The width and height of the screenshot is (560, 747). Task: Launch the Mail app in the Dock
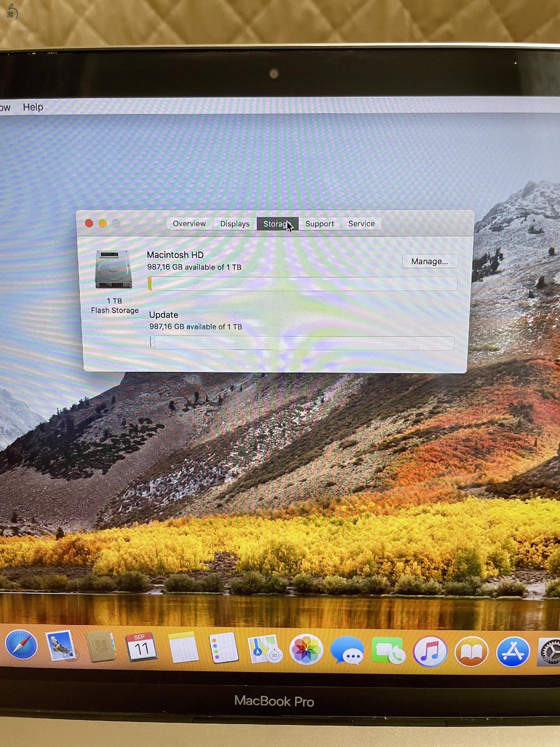tap(61, 645)
